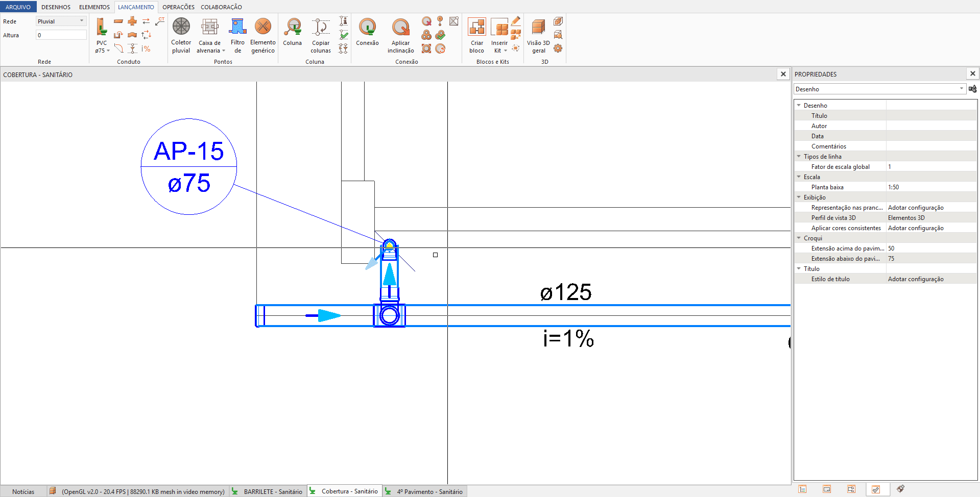The height and width of the screenshot is (497, 980).
Task: Open the Inserir Kit dropdown arrow
Action: (x=506, y=51)
